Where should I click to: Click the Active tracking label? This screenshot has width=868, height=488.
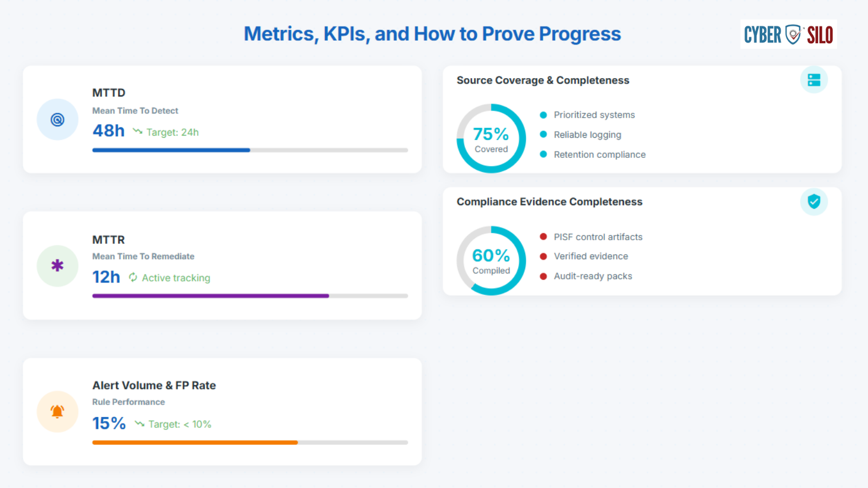(x=176, y=278)
